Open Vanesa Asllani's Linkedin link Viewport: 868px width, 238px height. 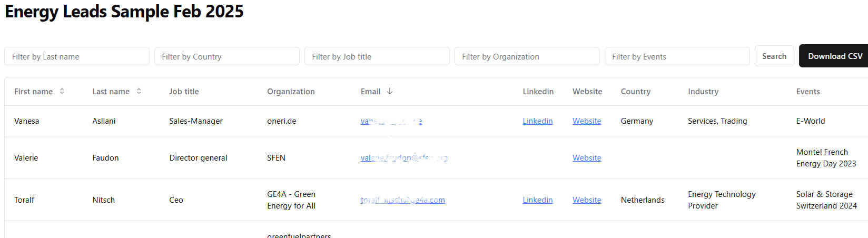(x=538, y=121)
